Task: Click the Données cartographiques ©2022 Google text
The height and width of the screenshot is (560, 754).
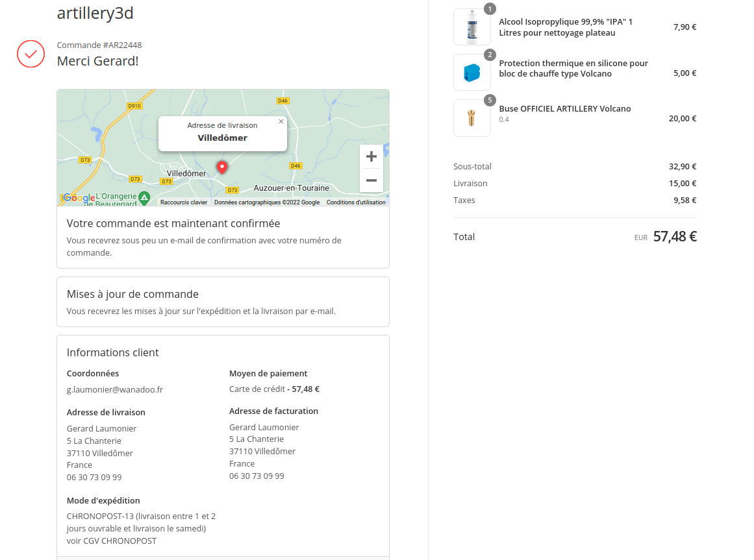Action: pos(267,202)
